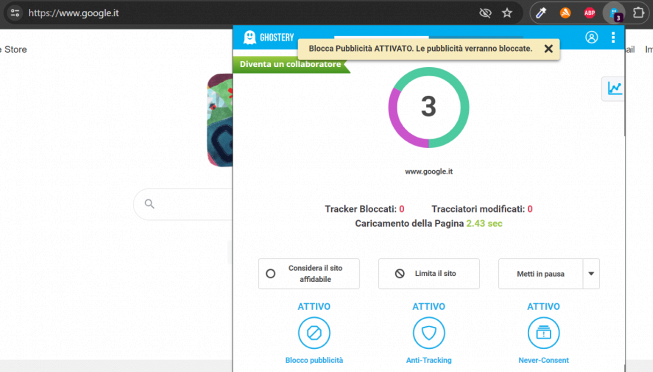The width and height of the screenshot is (653, 372).
Task: Click the tracker donut chart showing 3
Action: [x=429, y=107]
